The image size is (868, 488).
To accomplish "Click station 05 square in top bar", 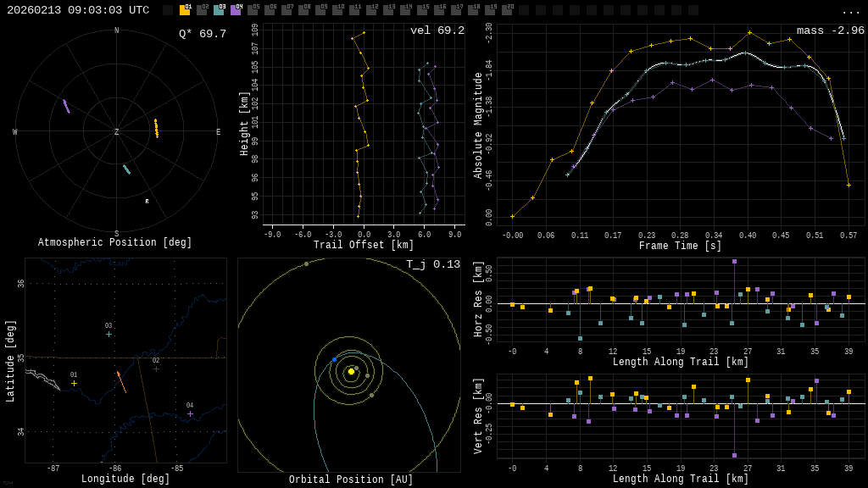I will tap(253, 10).
